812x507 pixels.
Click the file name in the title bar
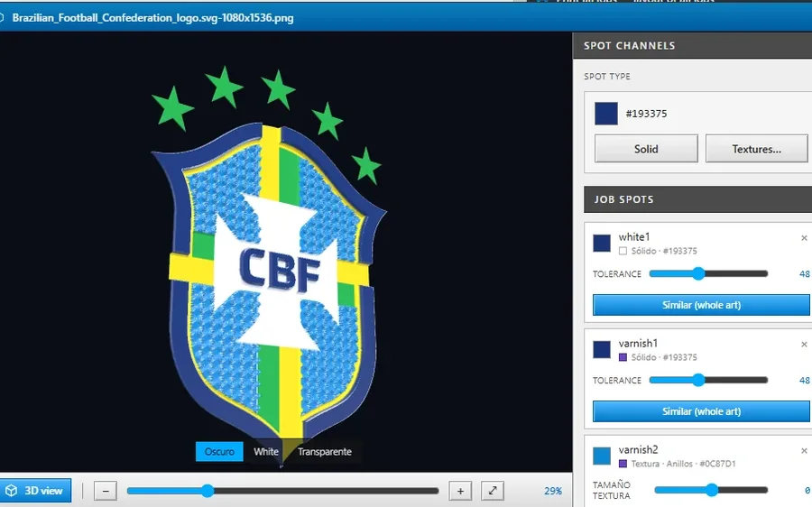point(152,18)
